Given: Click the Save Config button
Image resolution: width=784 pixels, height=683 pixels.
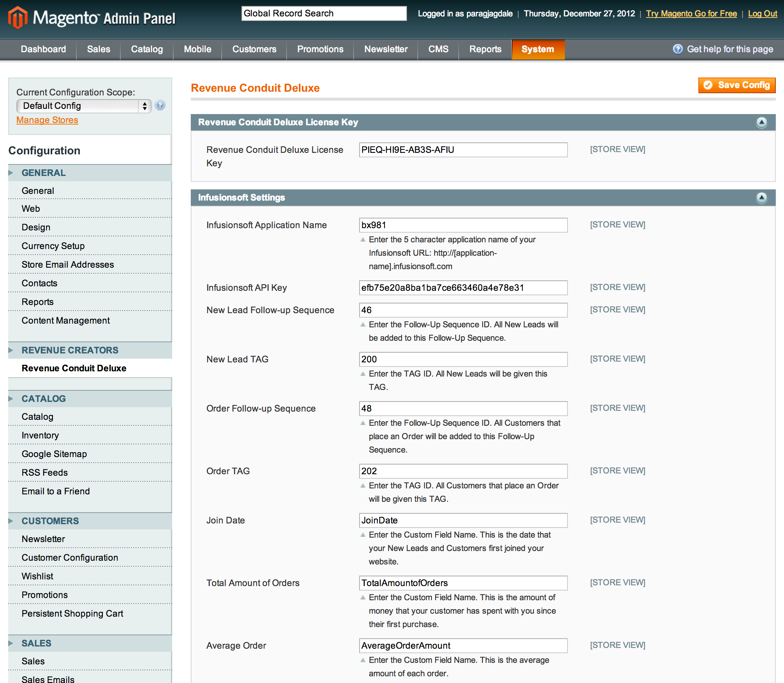Looking at the screenshot, I should pyautogui.click(x=736, y=85).
